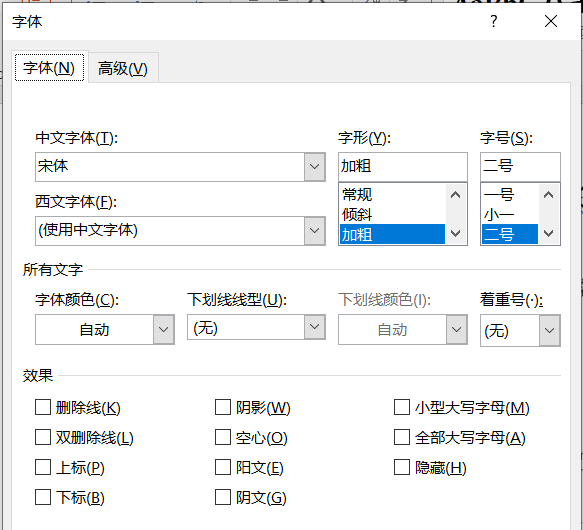Image resolution: width=583 pixels, height=530 pixels.
Task: Click 字号 list down arrow
Action: click(548, 234)
